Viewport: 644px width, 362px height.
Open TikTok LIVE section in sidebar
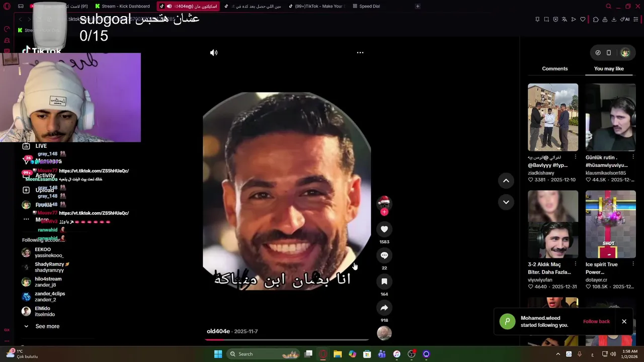pyautogui.click(x=34, y=146)
